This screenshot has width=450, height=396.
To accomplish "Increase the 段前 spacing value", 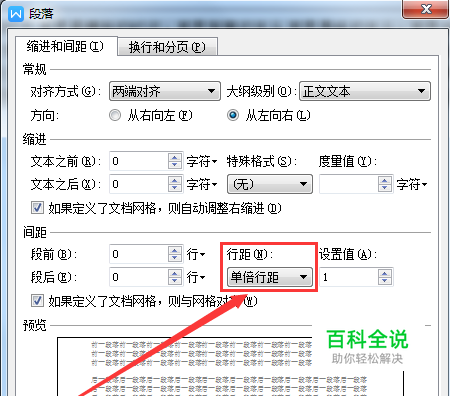I will click(175, 250).
